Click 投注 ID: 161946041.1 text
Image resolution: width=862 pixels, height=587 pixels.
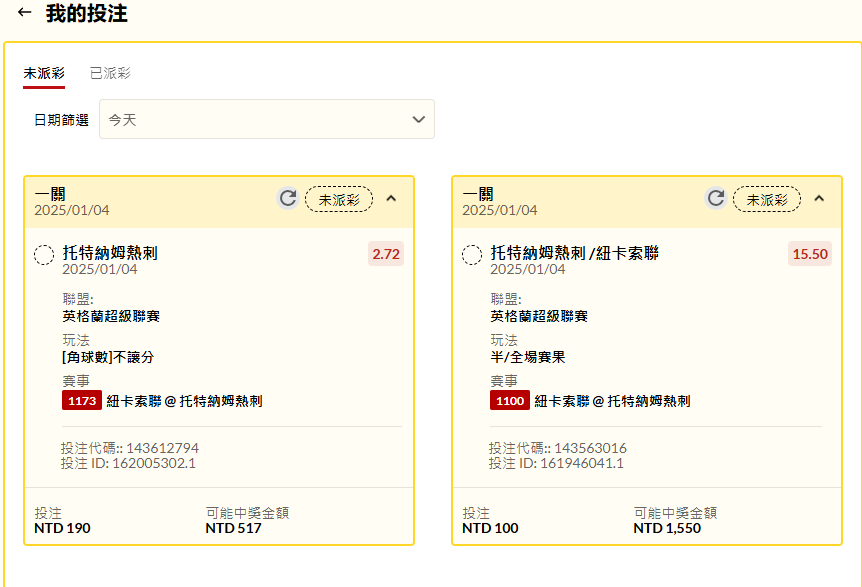pyautogui.click(x=556, y=463)
